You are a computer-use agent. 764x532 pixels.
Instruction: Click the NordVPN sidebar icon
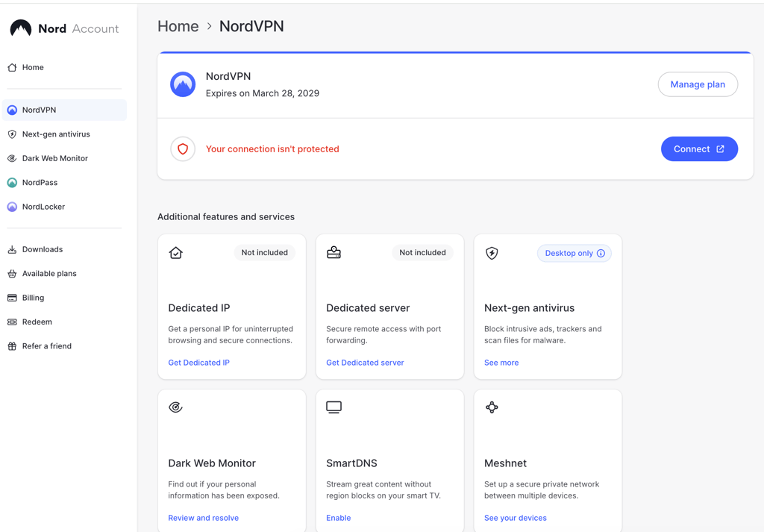[12, 110]
